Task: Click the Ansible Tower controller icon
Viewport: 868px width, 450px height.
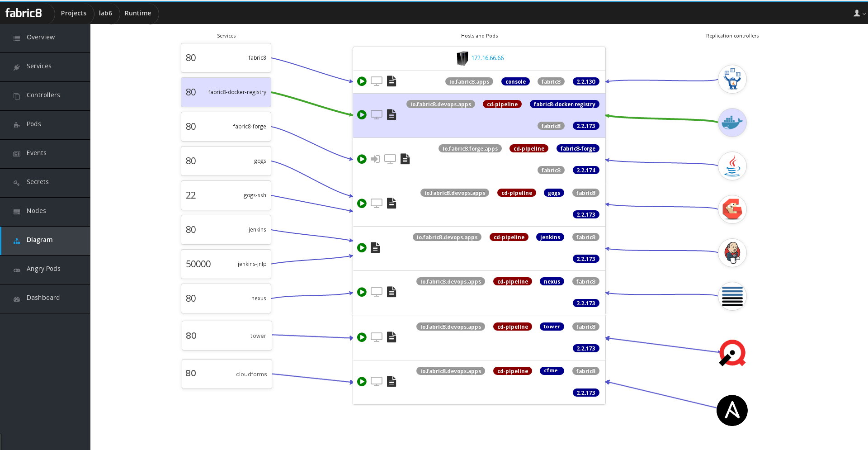Action: (x=732, y=410)
